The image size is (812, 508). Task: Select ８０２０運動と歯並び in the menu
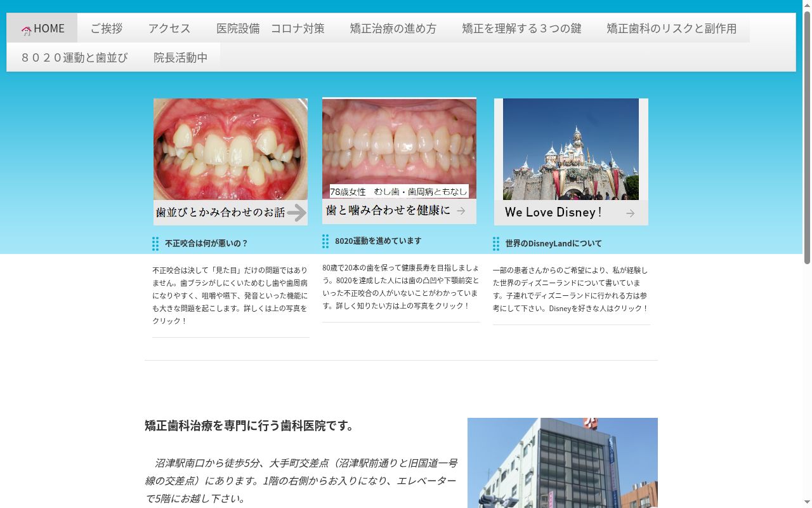[74, 58]
